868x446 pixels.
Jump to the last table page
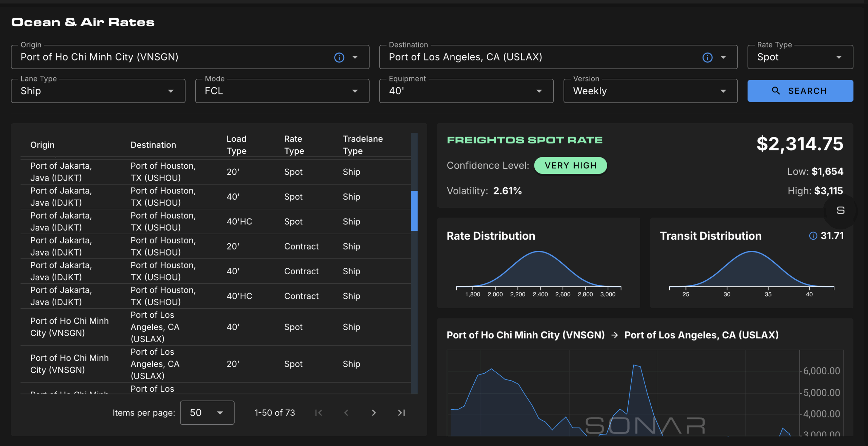pyautogui.click(x=401, y=413)
